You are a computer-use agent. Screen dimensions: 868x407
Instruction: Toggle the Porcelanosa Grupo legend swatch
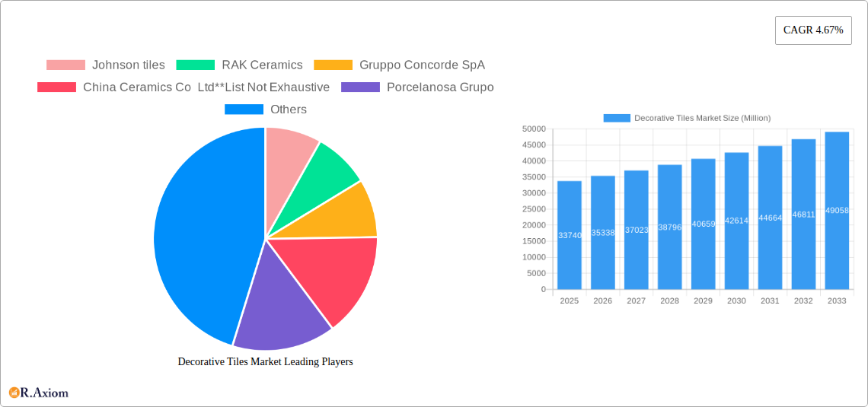pos(361,87)
